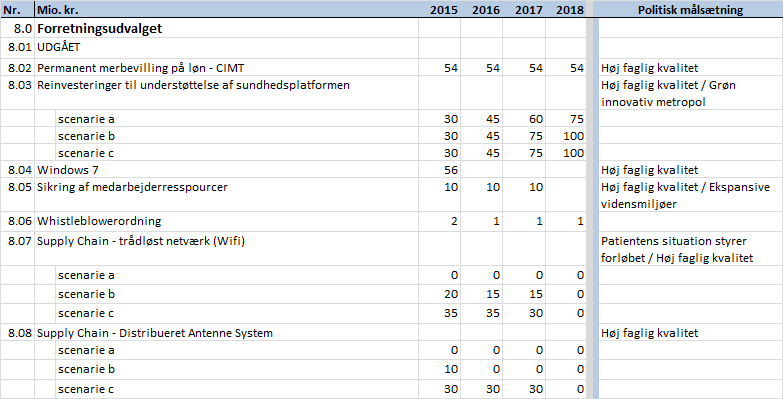This screenshot has height=399, width=783.
Task: Select the 2017 column header
Action: (524, 9)
